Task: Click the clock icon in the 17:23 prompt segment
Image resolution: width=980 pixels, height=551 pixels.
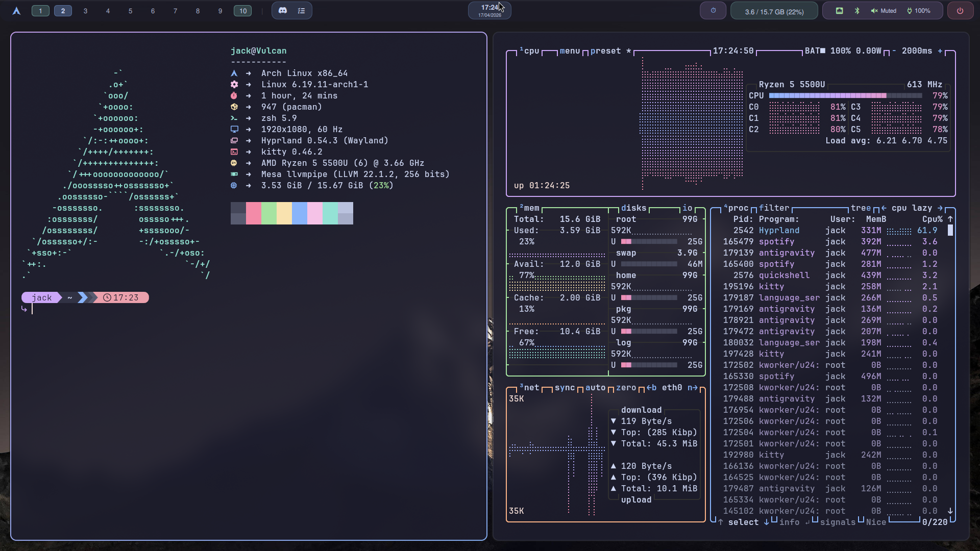Action: coord(107,298)
